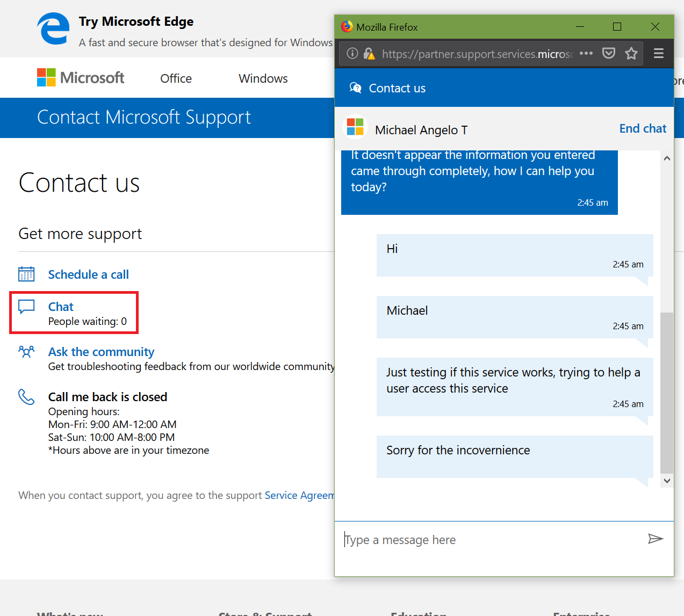Click 'Mon-Fri: 9:00 AM-12:00 AM' hours text
This screenshot has height=616, width=684.
pyautogui.click(x=112, y=424)
